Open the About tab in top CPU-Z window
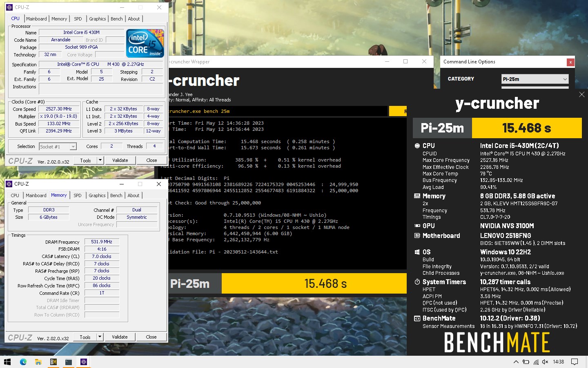The image size is (588, 368). coord(134,19)
